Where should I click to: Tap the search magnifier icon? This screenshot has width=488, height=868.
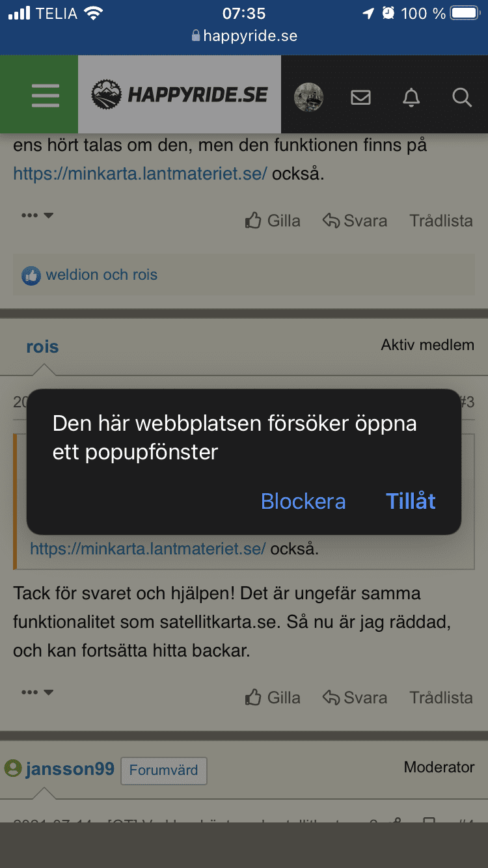[x=461, y=97]
